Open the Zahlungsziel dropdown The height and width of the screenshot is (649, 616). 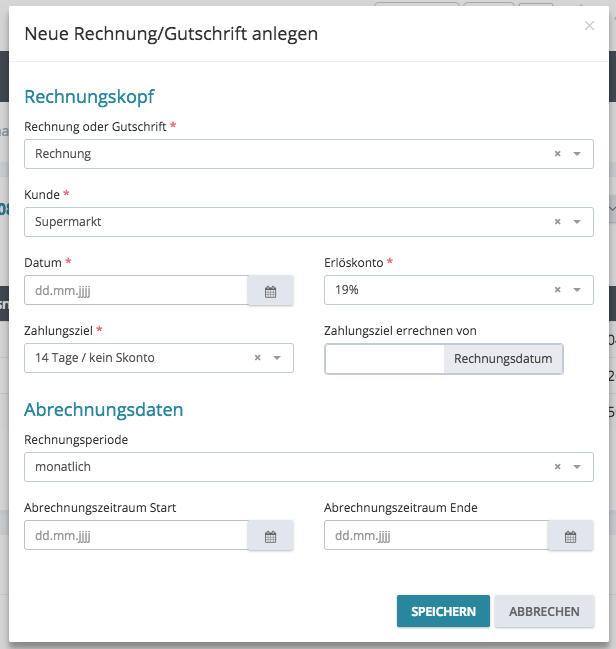coord(277,358)
